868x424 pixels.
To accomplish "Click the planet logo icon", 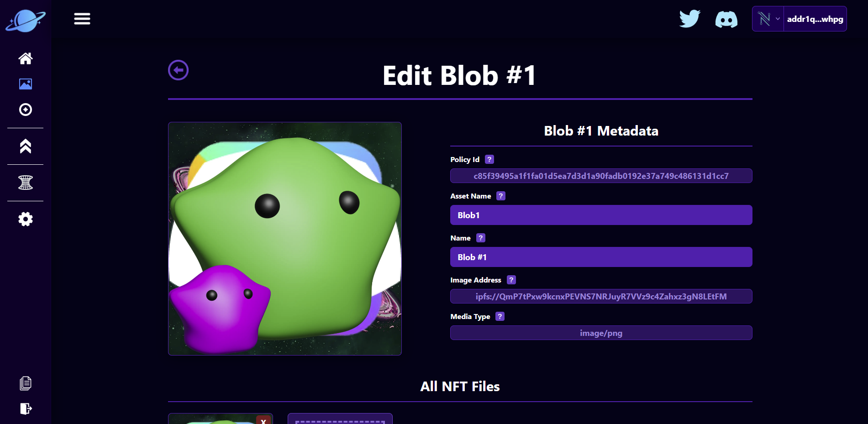I will 26,21.
